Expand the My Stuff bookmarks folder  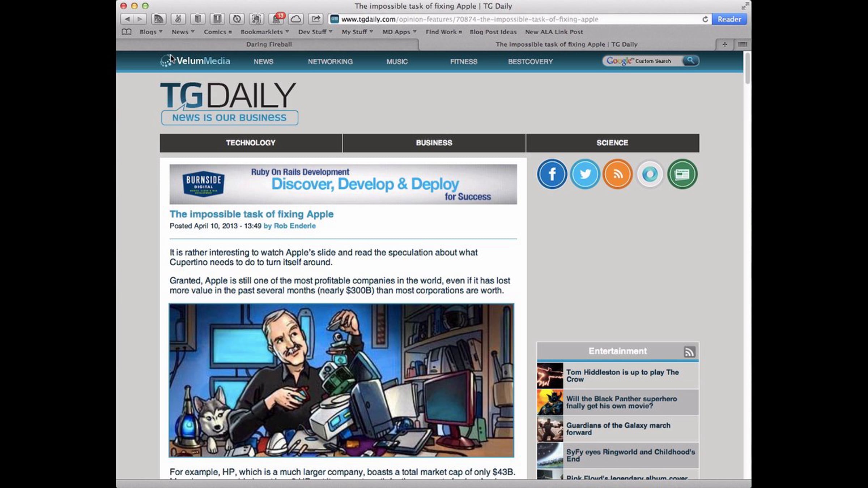[x=357, y=32]
